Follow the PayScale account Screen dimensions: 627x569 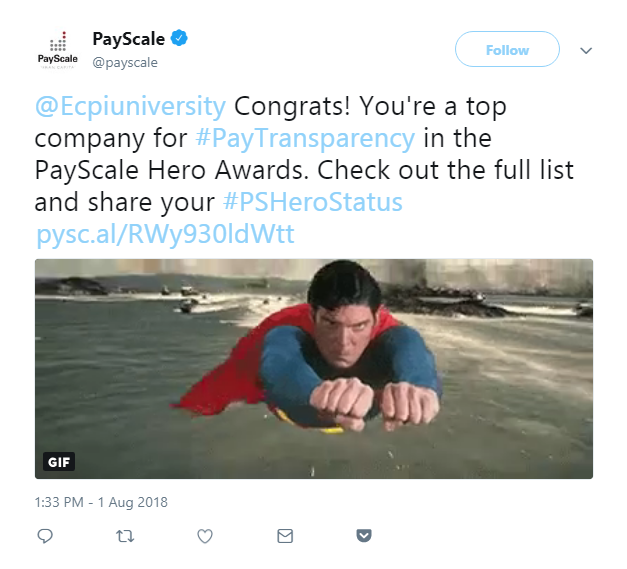coord(507,50)
